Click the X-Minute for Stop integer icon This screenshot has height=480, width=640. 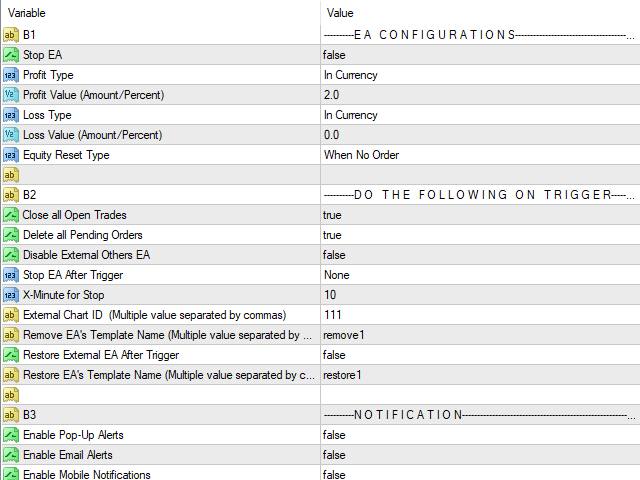click(x=11, y=295)
